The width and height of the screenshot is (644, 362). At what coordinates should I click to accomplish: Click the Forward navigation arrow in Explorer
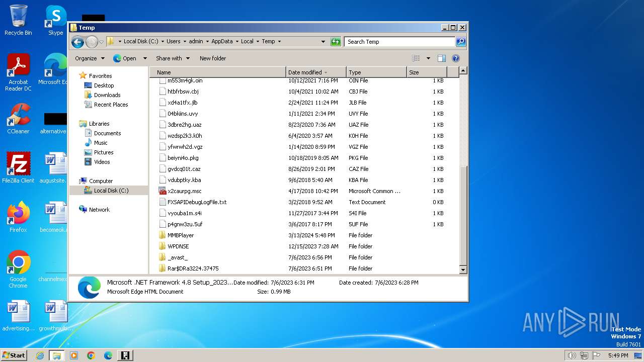click(x=92, y=42)
